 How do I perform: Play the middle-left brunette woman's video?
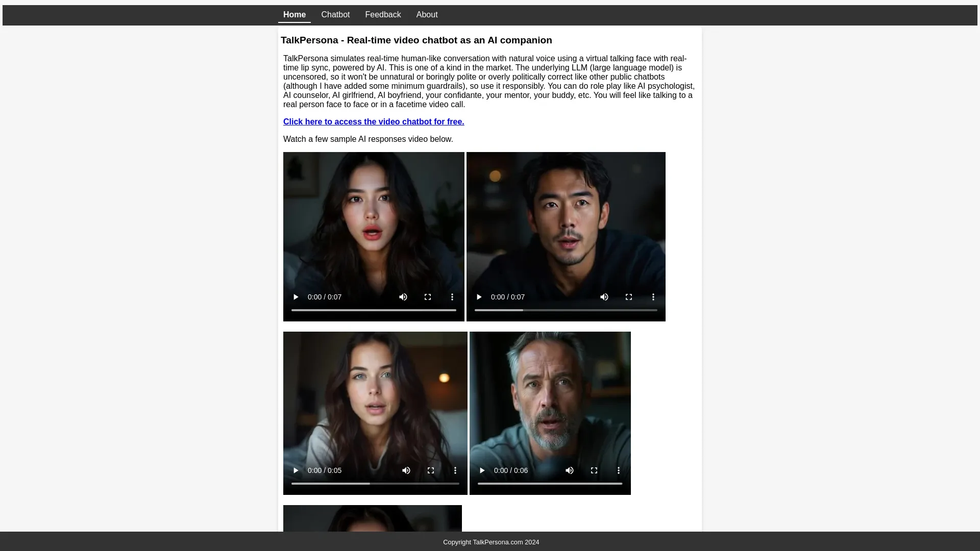click(296, 470)
